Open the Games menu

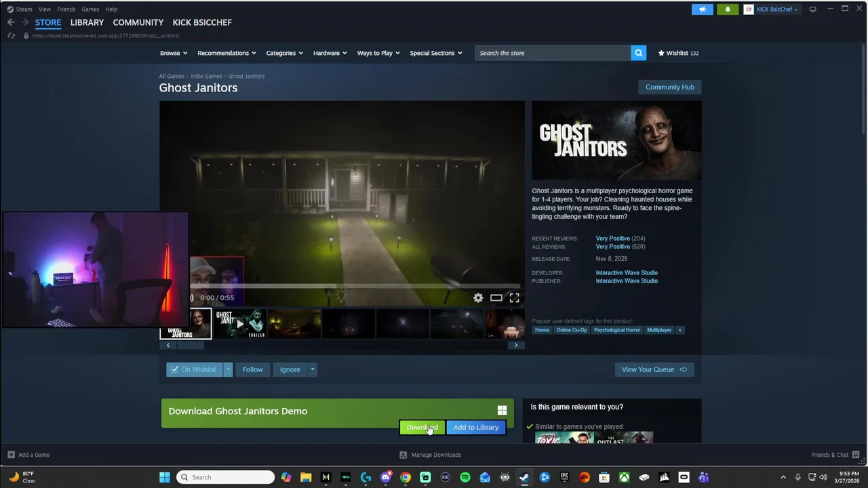click(90, 9)
